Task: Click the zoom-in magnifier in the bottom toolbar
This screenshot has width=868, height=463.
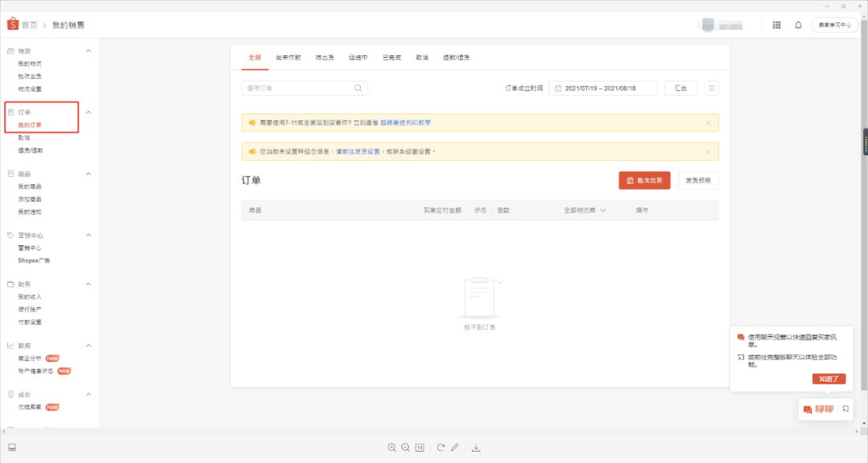Action: (392, 448)
